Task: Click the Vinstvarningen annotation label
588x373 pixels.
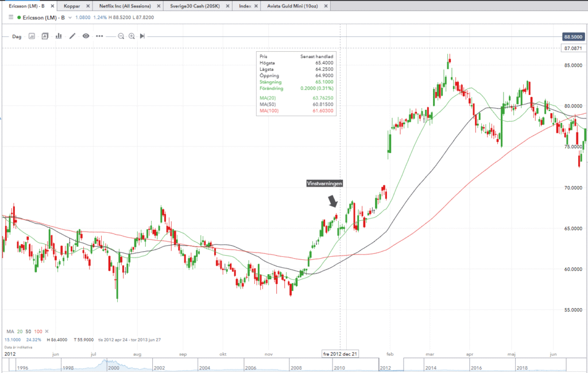Action: [325, 183]
